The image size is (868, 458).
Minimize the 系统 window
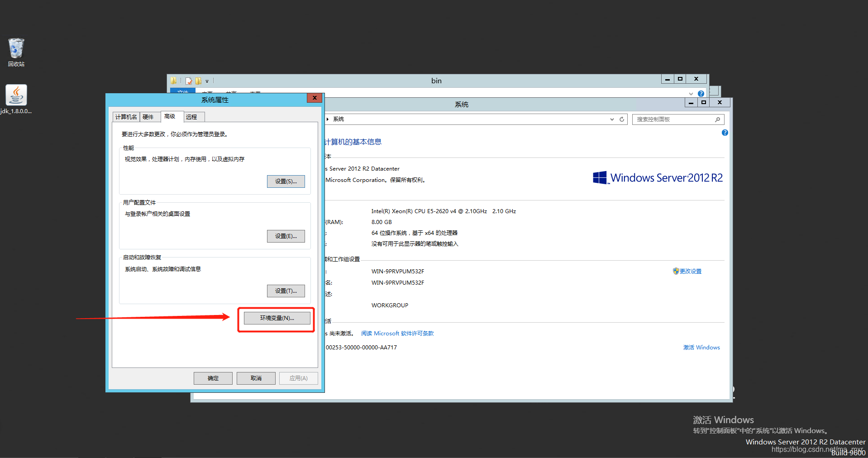click(691, 103)
